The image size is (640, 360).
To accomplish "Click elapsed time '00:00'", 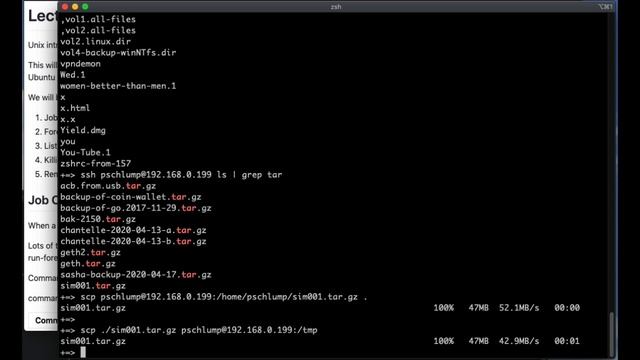I will (567, 308).
